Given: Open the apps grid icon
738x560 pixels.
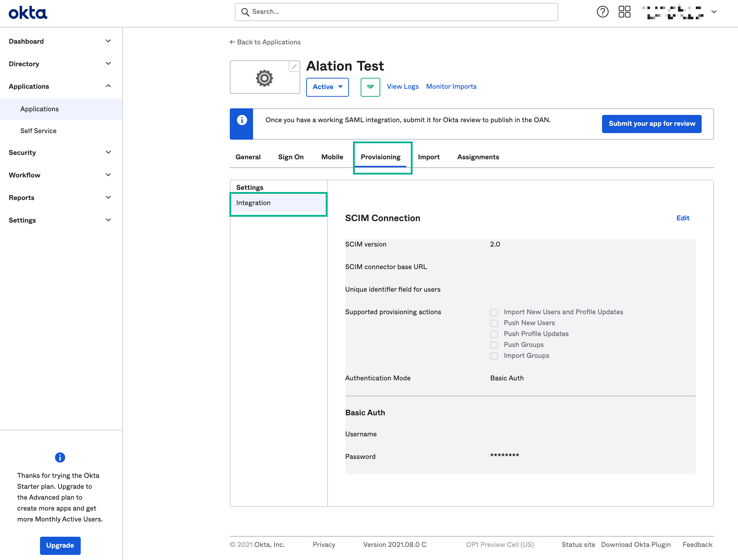Looking at the screenshot, I should (x=624, y=12).
